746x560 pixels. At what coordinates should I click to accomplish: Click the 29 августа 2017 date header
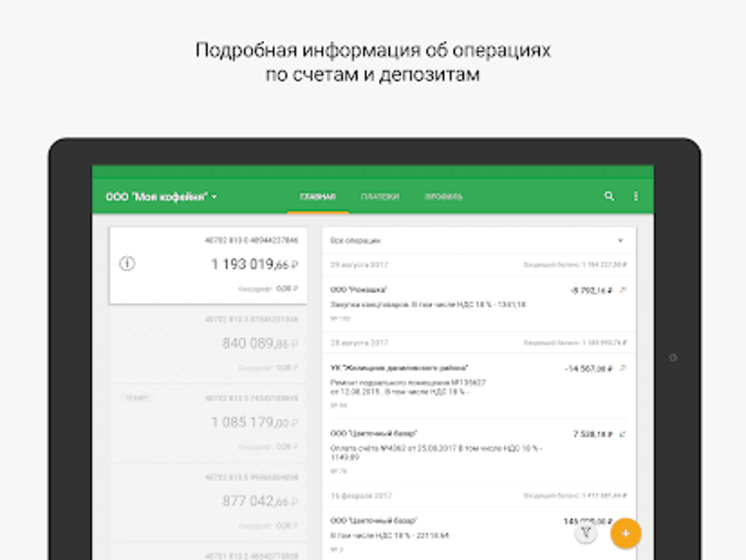coord(359,265)
